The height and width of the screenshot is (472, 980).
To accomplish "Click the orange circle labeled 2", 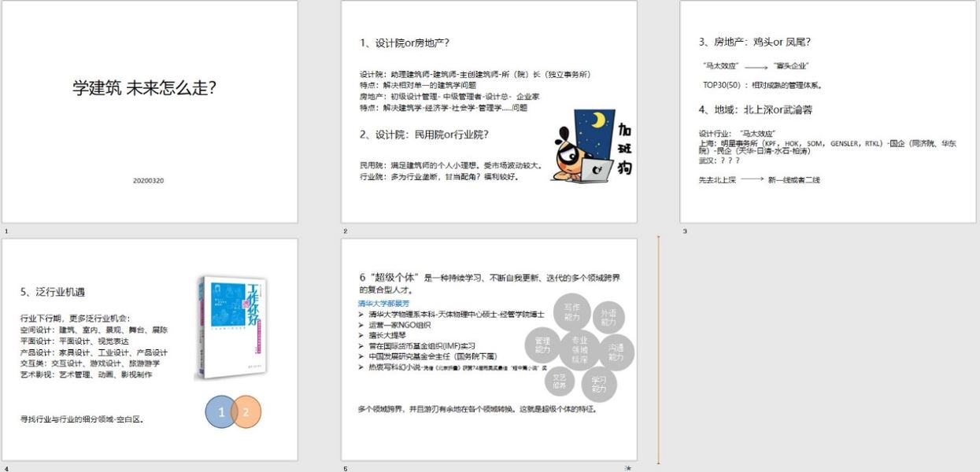I will (244, 411).
